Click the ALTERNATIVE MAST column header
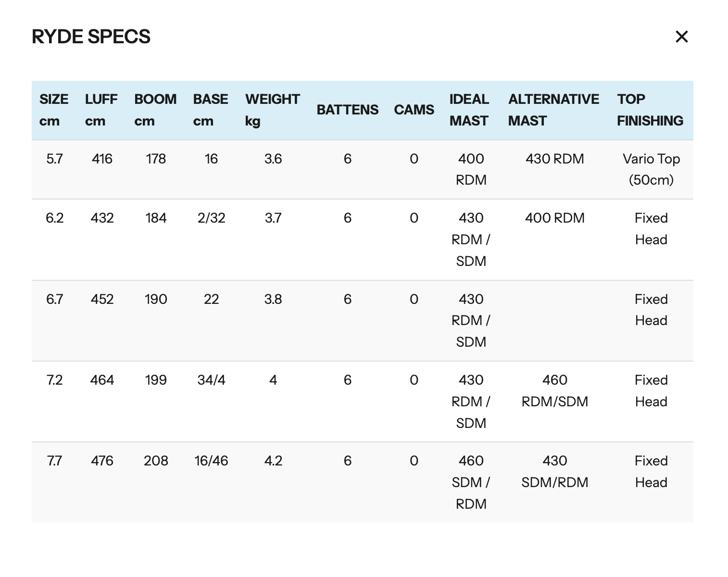The image size is (728, 577). 553,110
